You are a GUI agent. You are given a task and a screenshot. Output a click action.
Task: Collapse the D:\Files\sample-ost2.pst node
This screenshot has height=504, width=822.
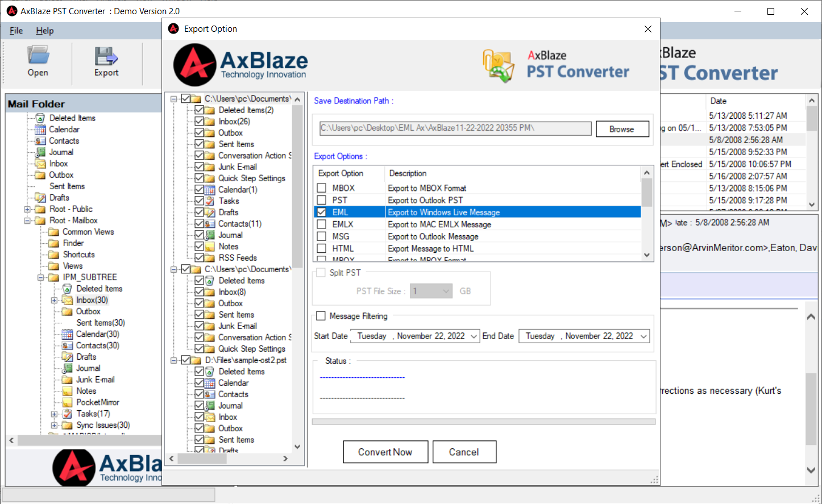coord(174,360)
